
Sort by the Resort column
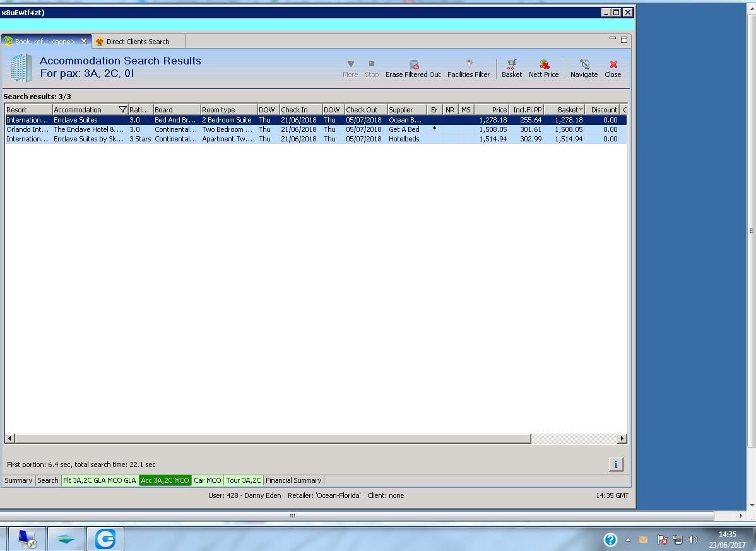click(28, 110)
